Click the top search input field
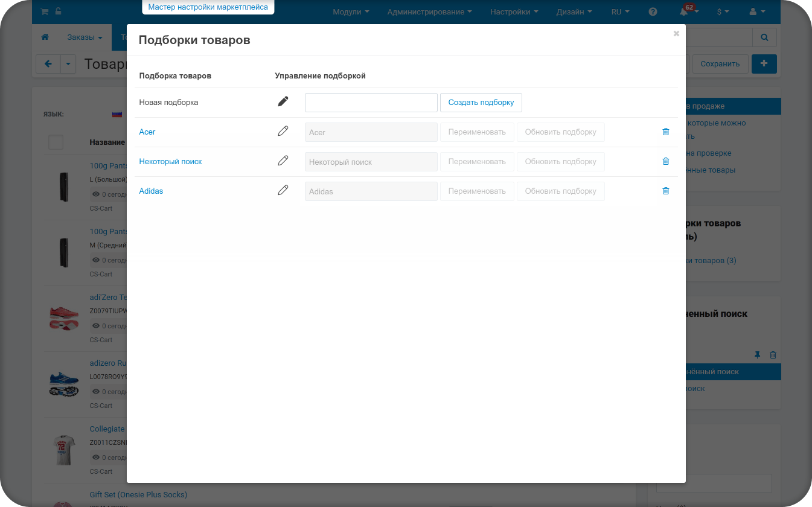 tap(718, 37)
